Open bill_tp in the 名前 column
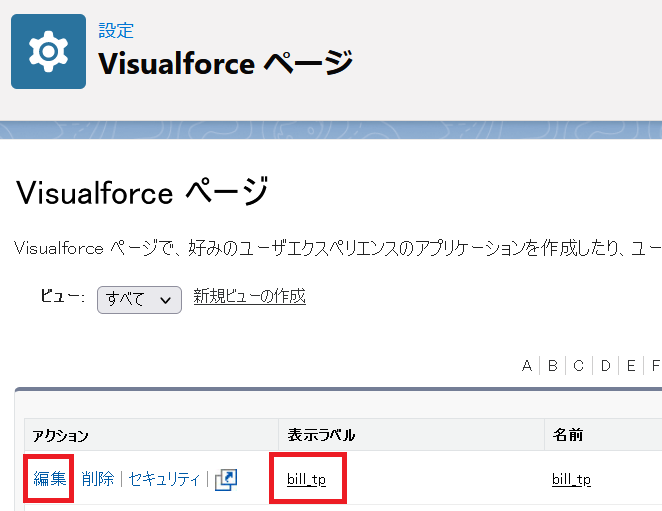The width and height of the screenshot is (662, 511). (x=571, y=479)
